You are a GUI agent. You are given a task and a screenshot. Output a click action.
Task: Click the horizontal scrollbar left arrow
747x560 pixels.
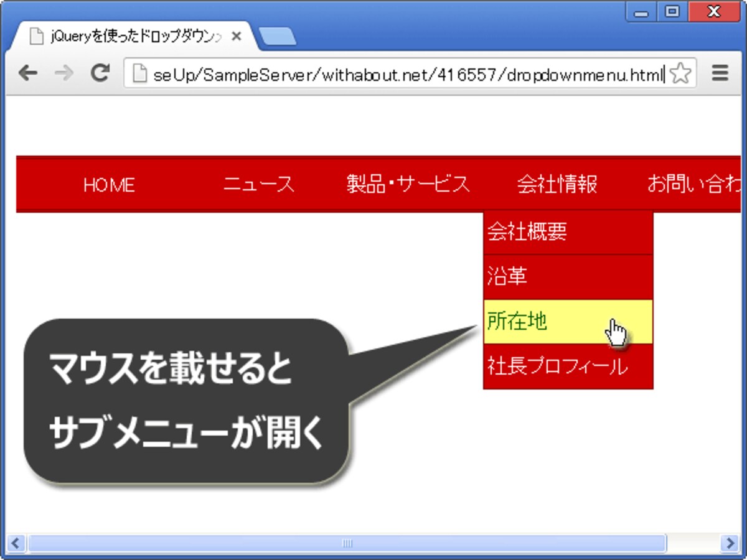click(x=15, y=543)
